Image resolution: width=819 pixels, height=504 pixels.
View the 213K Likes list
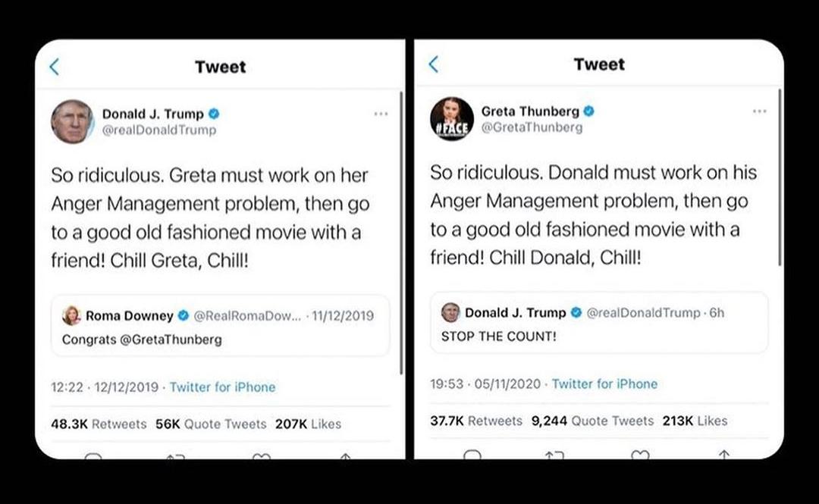coord(695,421)
